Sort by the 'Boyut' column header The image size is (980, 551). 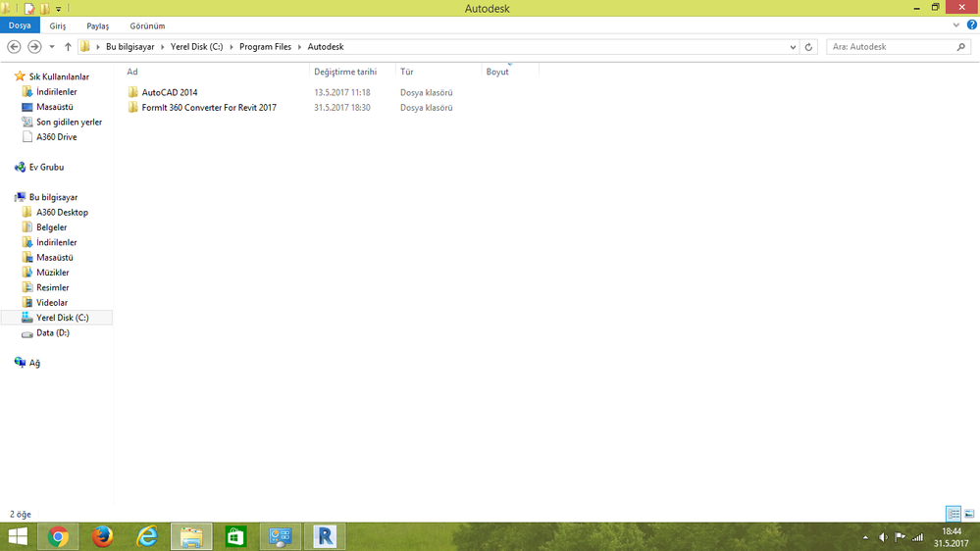497,72
